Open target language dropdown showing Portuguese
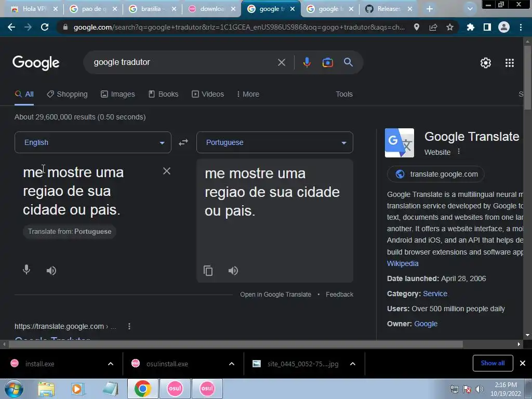 tap(275, 142)
